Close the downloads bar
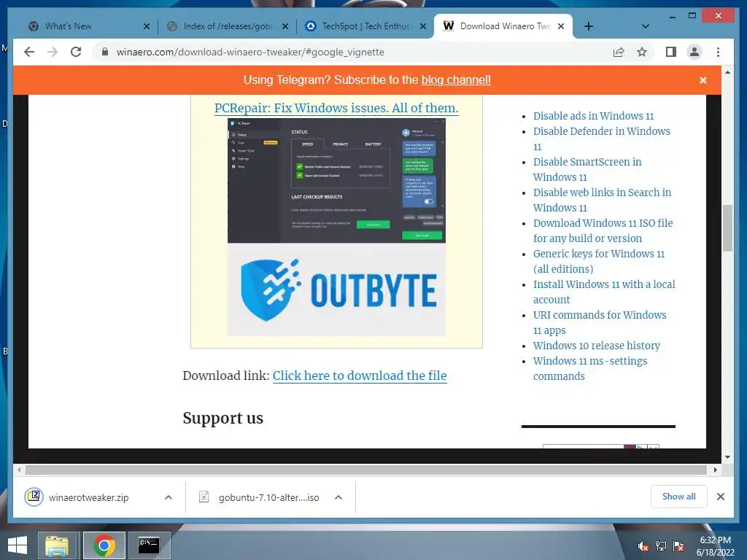Image resolution: width=747 pixels, height=560 pixels. coord(720,497)
